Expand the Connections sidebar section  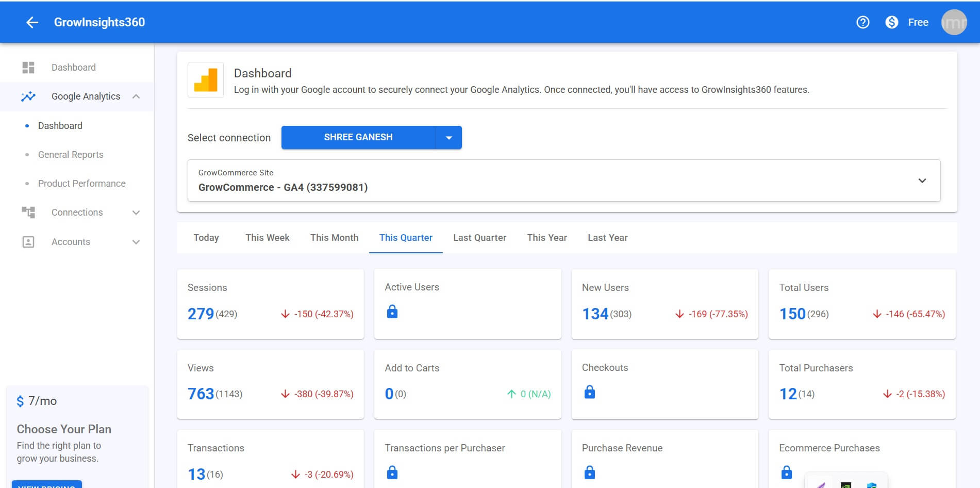coord(136,213)
